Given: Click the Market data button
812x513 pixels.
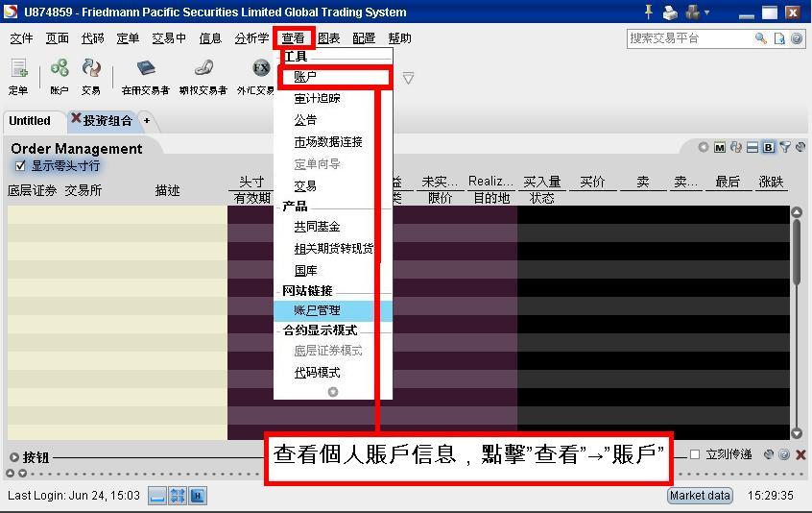Looking at the screenshot, I should coord(700,496).
